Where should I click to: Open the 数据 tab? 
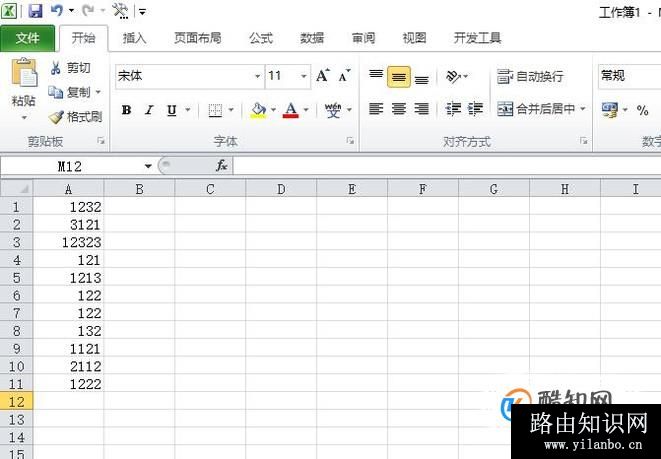(x=312, y=38)
